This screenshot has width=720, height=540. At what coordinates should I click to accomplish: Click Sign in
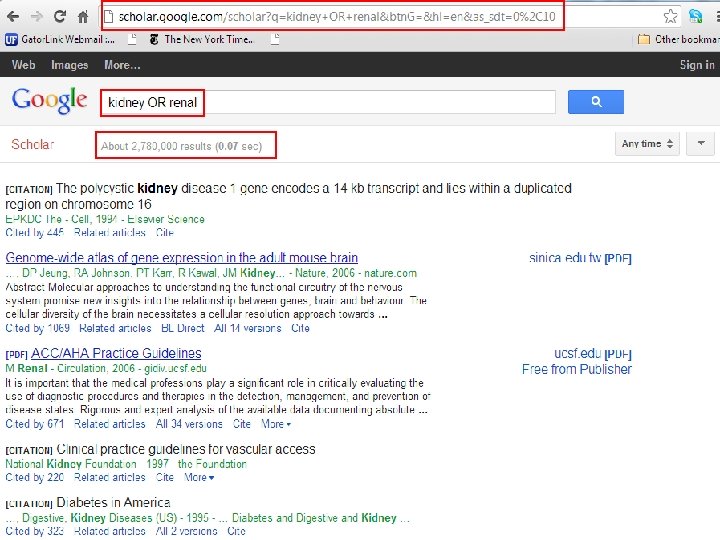tap(697, 65)
